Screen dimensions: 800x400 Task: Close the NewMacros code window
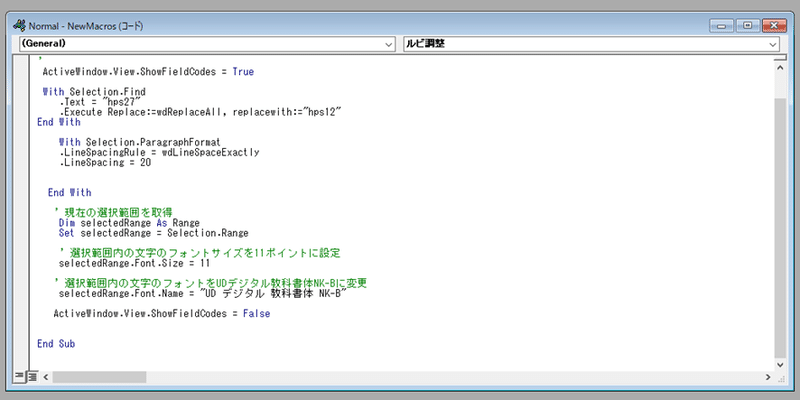point(774,26)
